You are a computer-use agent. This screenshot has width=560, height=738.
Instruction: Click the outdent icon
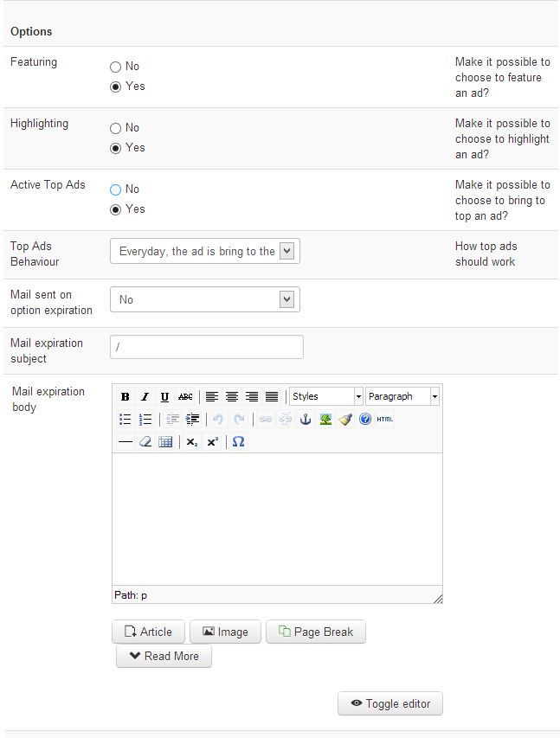(x=172, y=420)
